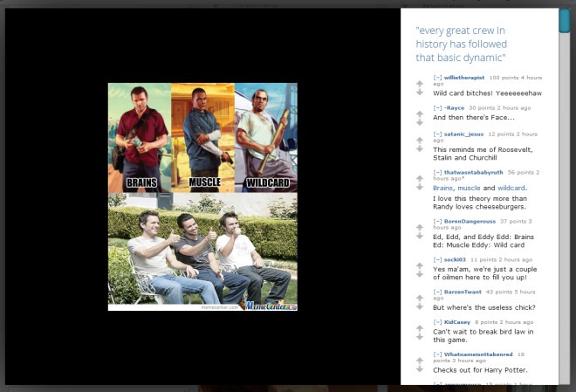Open Whatnameisnttakenred's profile
576x392 pixels.
tap(478, 354)
